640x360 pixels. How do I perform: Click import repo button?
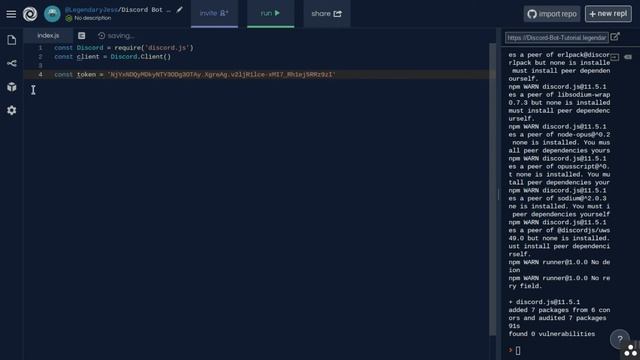click(x=552, y=14)
